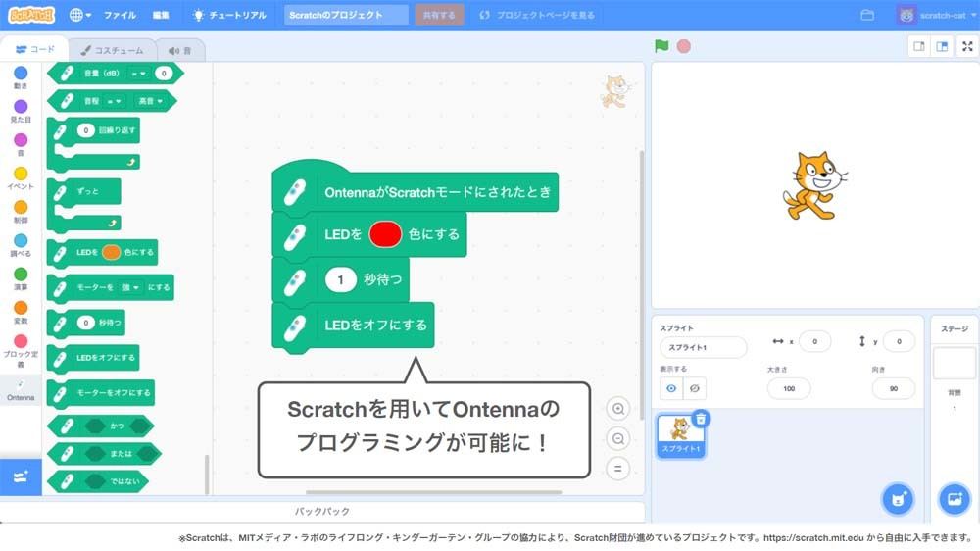Click the Scratch logo
Viewport: 980px width, 551px height.
pyautogui.click(x=31, y=15)
